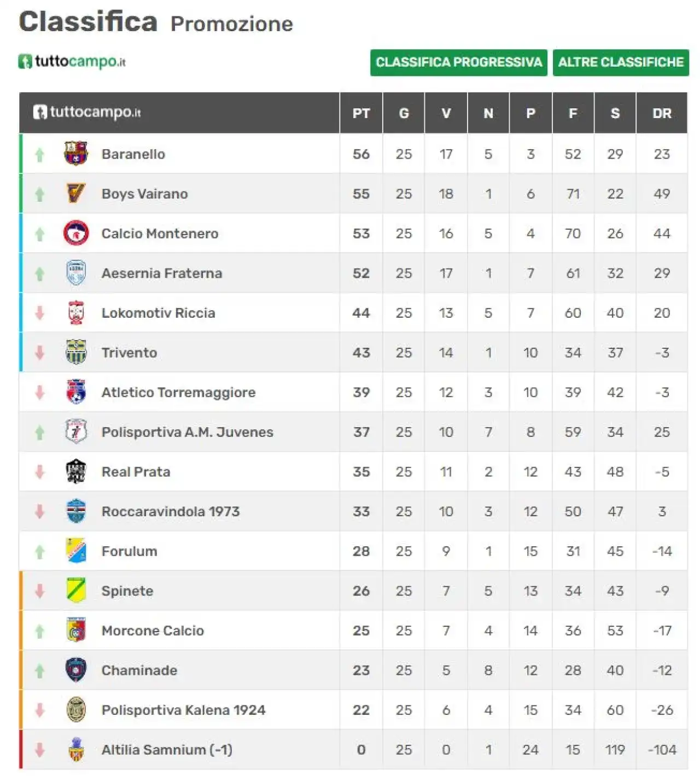Open the Classifica Progressiva view
Screen dimensions: 700x776
click(458, 62)
